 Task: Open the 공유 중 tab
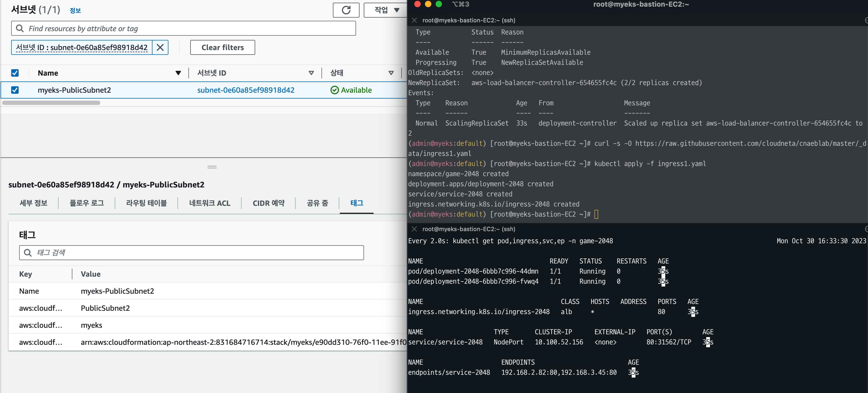tap(317, 203)
